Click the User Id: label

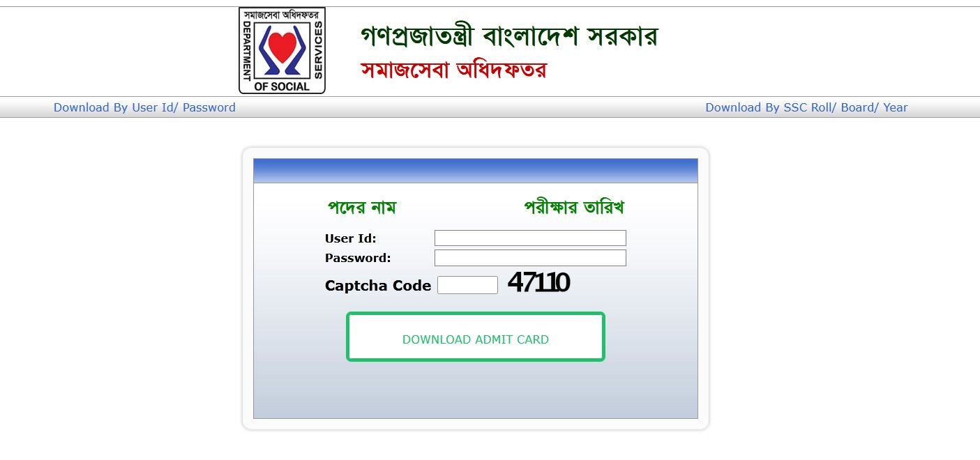tap(351, 238)
